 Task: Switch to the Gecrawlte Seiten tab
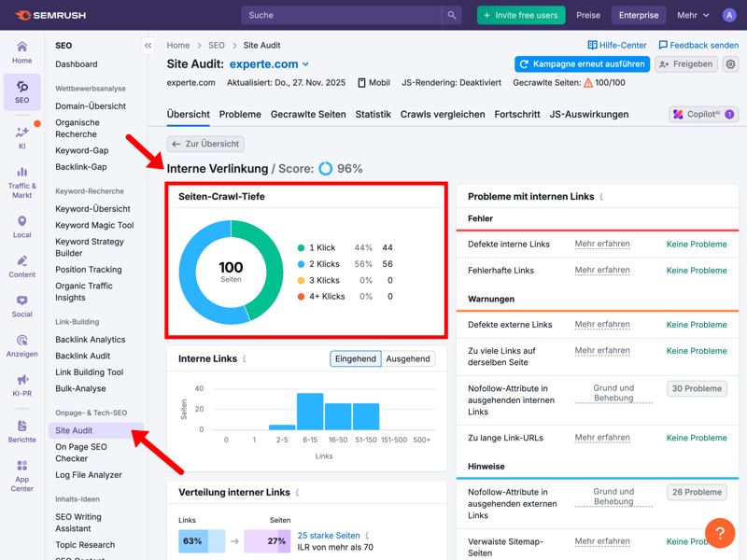(x=308, y=114)
